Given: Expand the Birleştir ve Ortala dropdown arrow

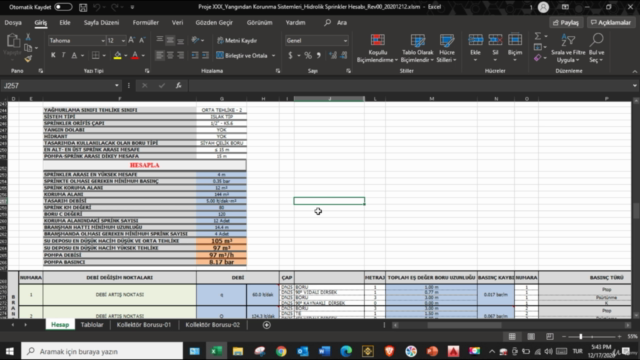Looking at the screenshot, I should tap(273, 56).
